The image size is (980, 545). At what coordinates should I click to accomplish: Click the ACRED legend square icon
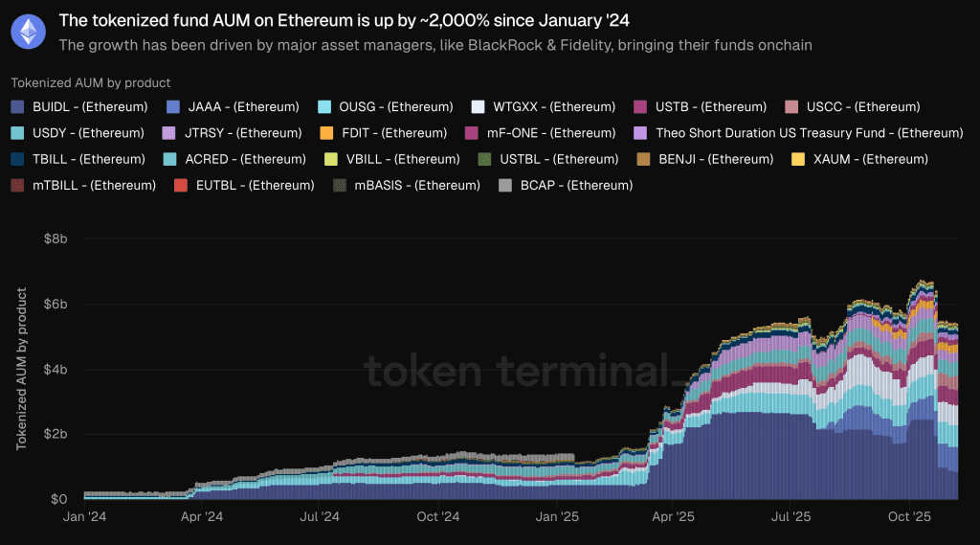coord(170,159)
